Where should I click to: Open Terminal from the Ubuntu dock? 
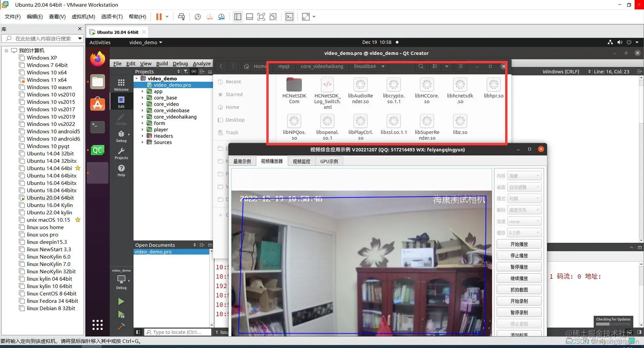pyautogui.click(x=98, y=126)
